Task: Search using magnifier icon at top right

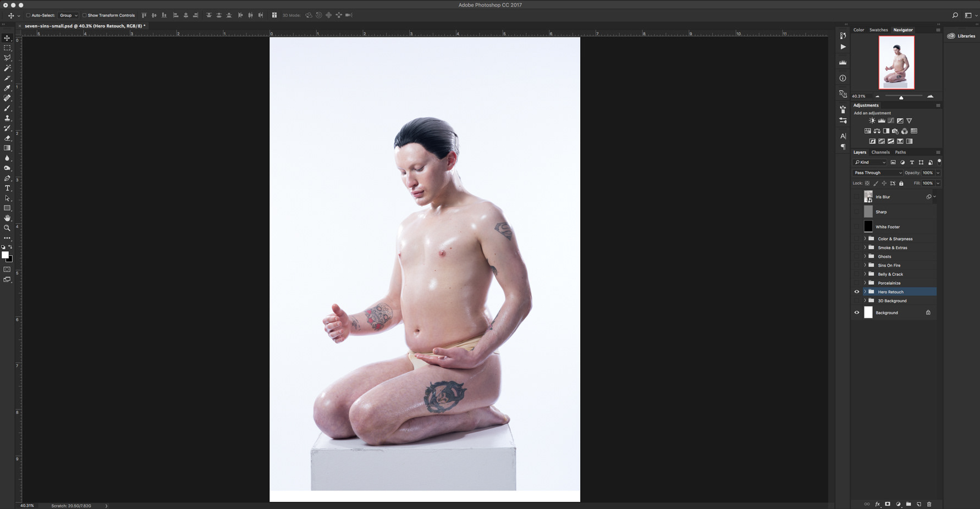Action: (x=955, y=15)
